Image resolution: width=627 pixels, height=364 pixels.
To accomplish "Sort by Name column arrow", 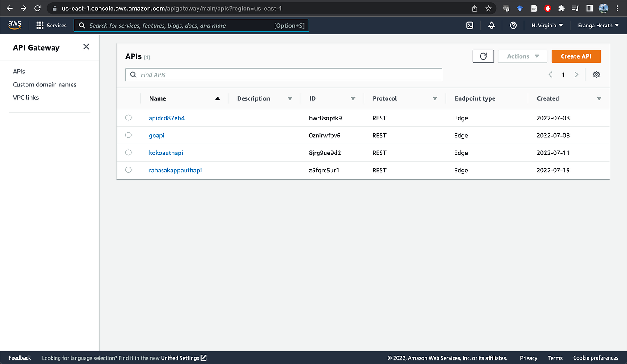I will [x=218, y=98].
